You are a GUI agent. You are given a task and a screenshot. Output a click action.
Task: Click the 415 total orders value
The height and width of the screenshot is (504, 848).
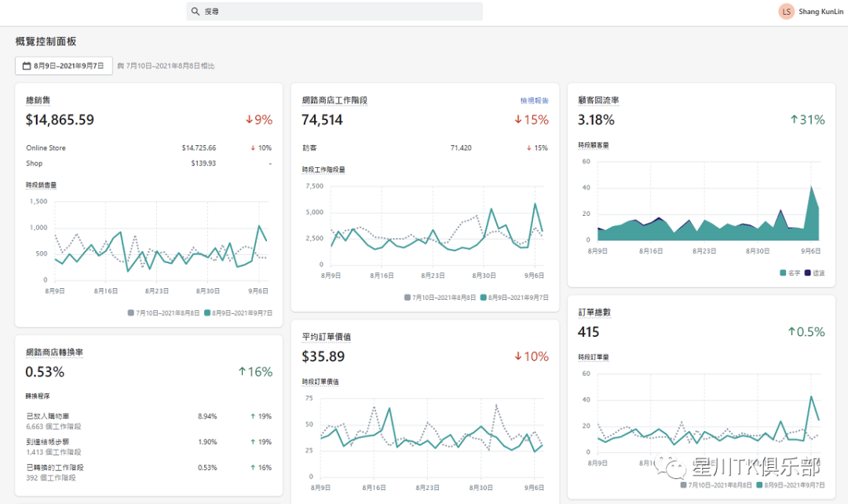click(x=588, y=331)
